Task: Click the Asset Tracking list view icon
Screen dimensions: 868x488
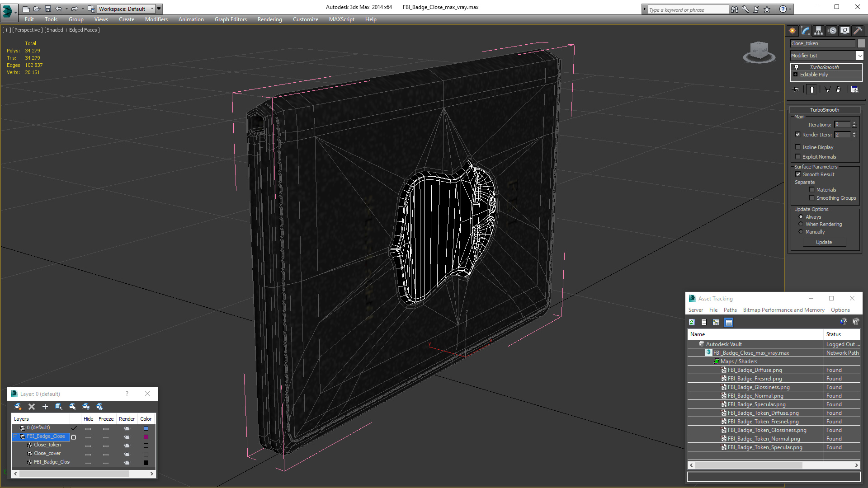Action: click(703, 322)
